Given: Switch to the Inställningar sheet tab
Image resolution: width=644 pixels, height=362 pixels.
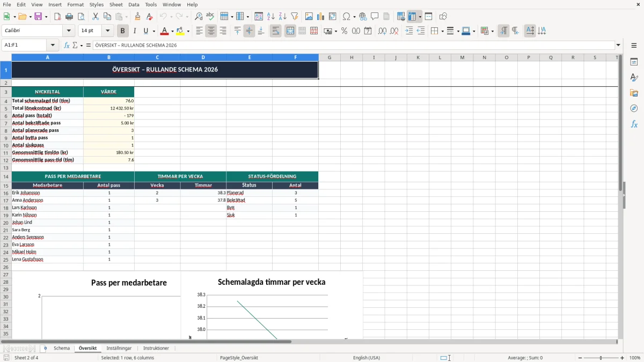Looking at the screenshot, I should coord(119,348).
